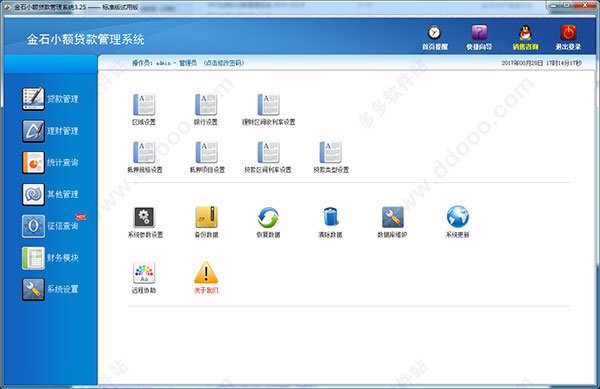The width and height of the screenshot is (600, 389).
Task: Open 抵押项目设置
Action: (207, 157)
